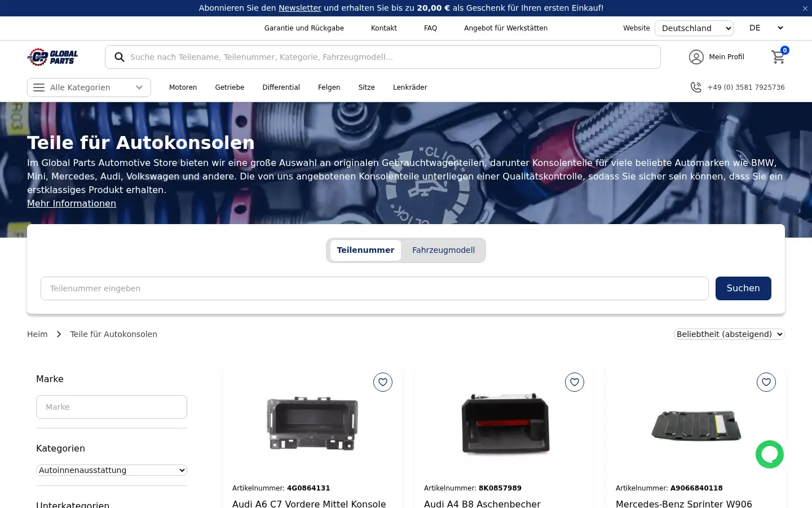
Task: Click article number A9066840118
Action: [696, 488]
